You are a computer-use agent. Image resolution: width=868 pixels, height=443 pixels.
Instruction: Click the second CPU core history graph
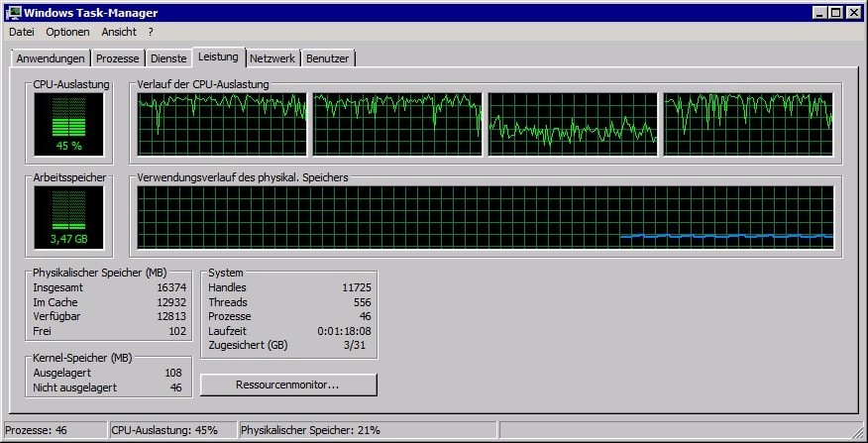(x=397, y=124)
